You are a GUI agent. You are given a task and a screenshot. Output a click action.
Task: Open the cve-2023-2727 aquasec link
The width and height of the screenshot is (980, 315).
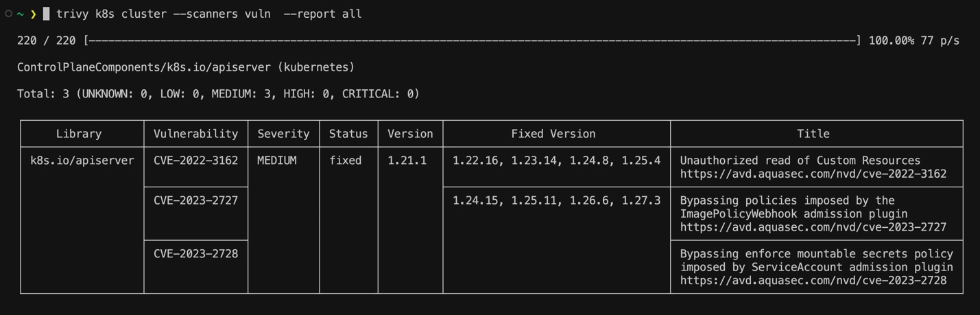pos(813,227)
